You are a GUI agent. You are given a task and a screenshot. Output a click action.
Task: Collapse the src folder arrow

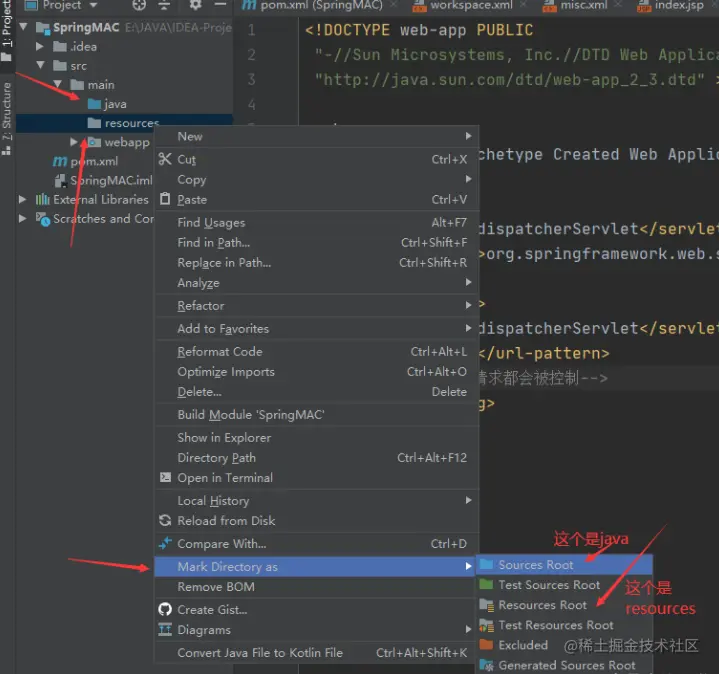pos(40,66)
